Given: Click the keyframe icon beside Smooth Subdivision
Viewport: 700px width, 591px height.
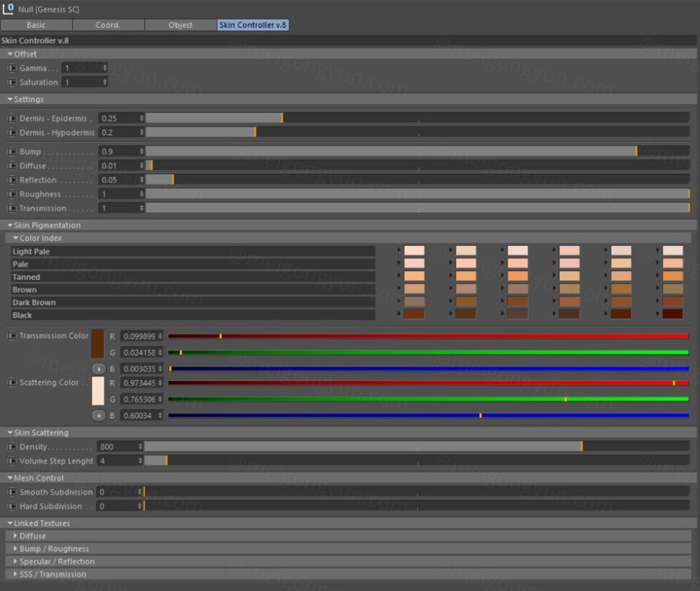Looking at the screenshot, I should pyautogui.click(x=12, y=492).
